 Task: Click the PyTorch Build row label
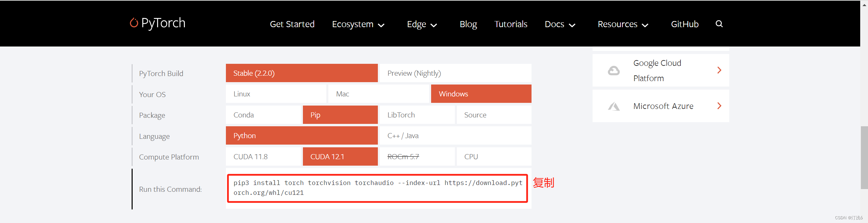(161, 73)
